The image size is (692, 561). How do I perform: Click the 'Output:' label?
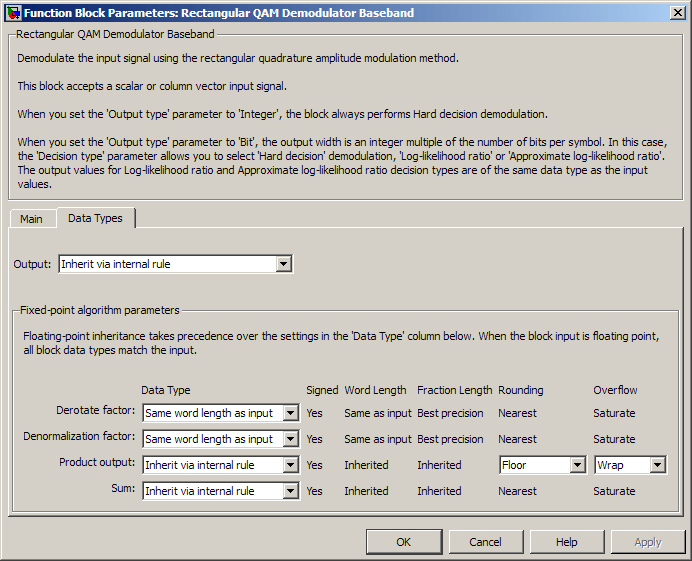tap(32, 264)
